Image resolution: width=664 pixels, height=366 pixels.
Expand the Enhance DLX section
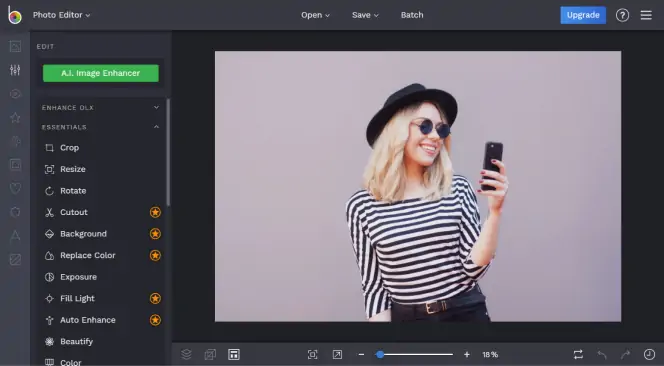click(101, 108)
